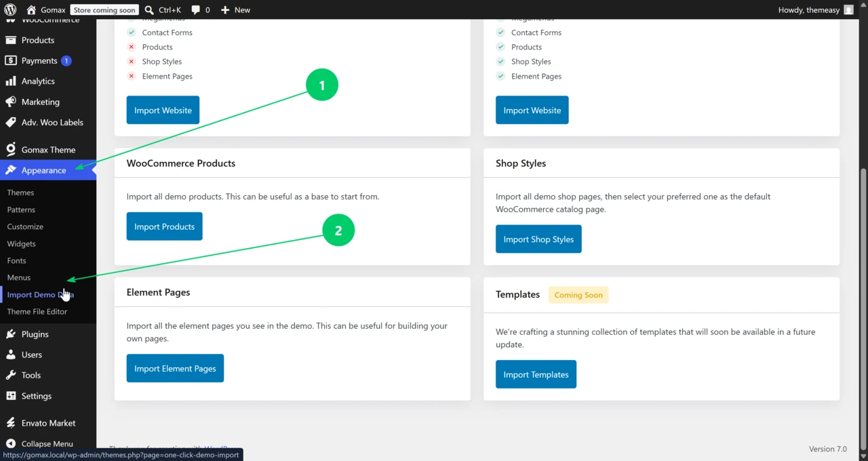
Task: Click Gomax site name link
Action: pos(52,9)
